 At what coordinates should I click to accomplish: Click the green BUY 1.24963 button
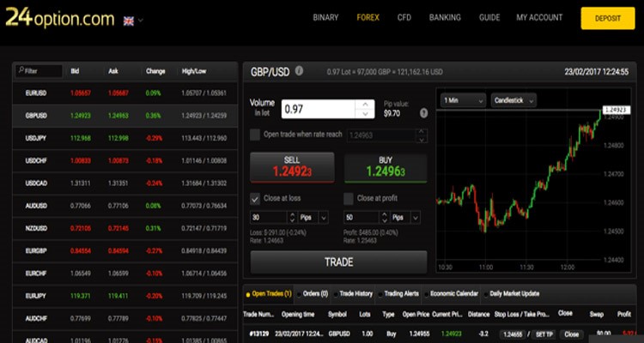click(x=385, y=168)
